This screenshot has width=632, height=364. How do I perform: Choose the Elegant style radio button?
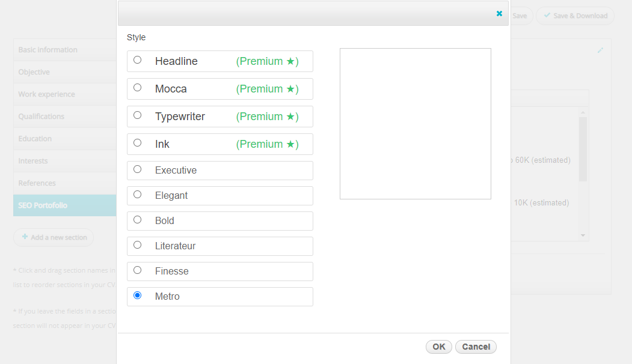[x=138, y=195]
